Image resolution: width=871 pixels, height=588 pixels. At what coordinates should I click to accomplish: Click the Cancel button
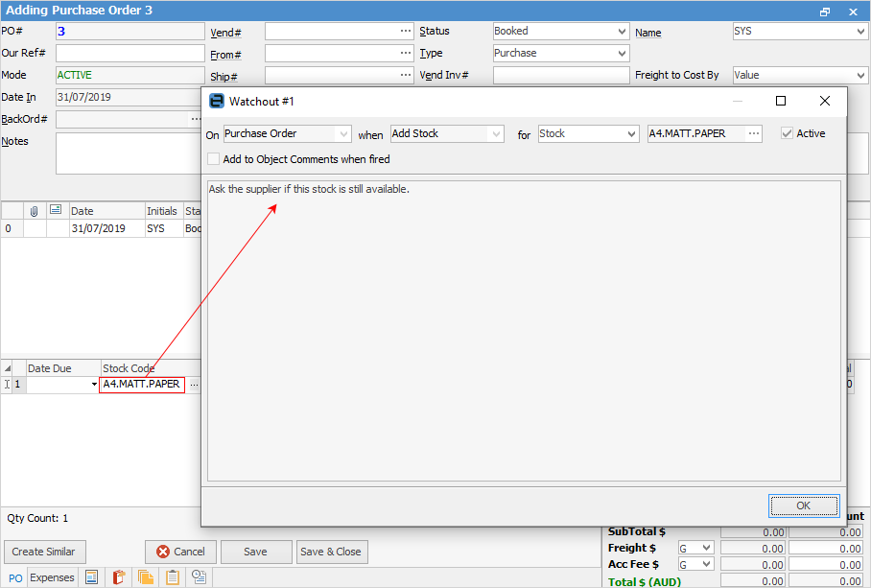coord(180,552)
